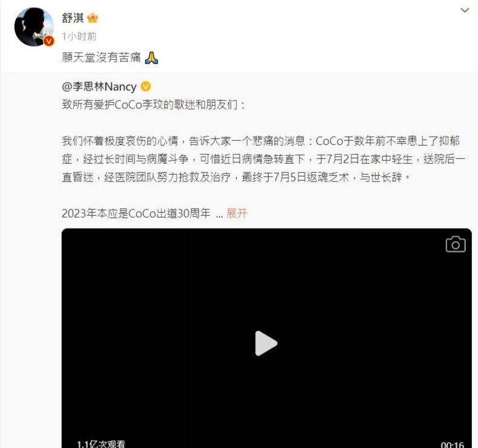Open the post options chevron menu

(465, 10)
